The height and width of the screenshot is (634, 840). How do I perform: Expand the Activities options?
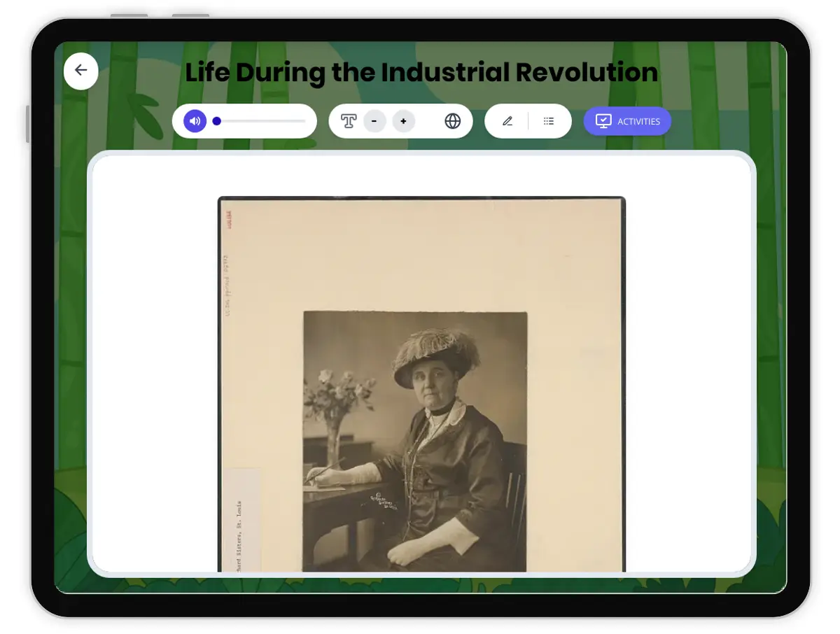pos(627,120)
